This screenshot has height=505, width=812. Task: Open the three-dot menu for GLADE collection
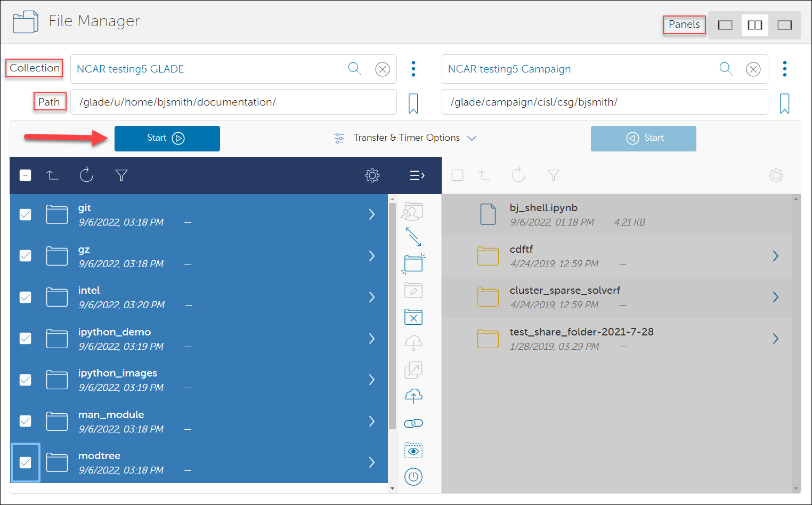tap(413, 69)
